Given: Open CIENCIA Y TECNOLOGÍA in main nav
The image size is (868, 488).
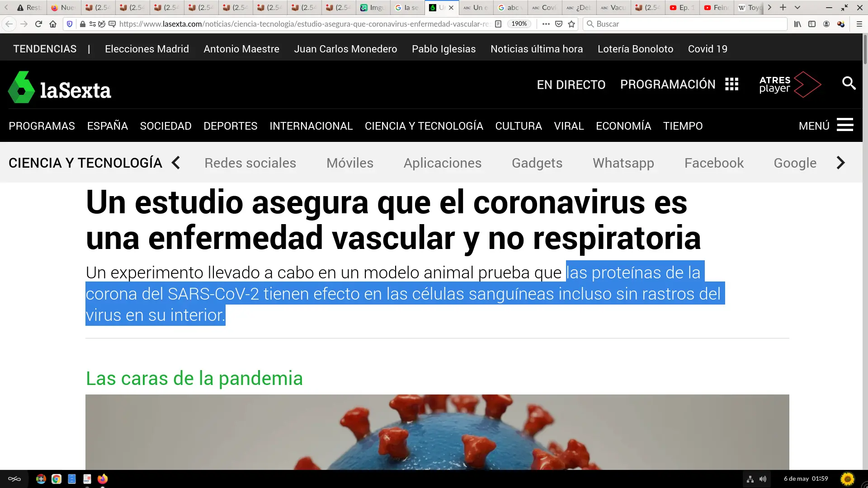Looking at the screenshot, I should click(x=424, y=126).
